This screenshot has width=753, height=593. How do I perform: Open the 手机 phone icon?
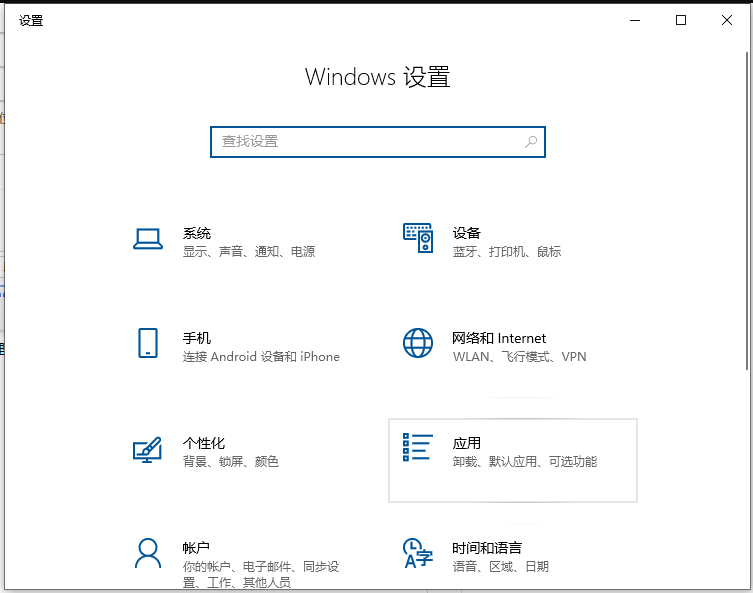(148, 343)
